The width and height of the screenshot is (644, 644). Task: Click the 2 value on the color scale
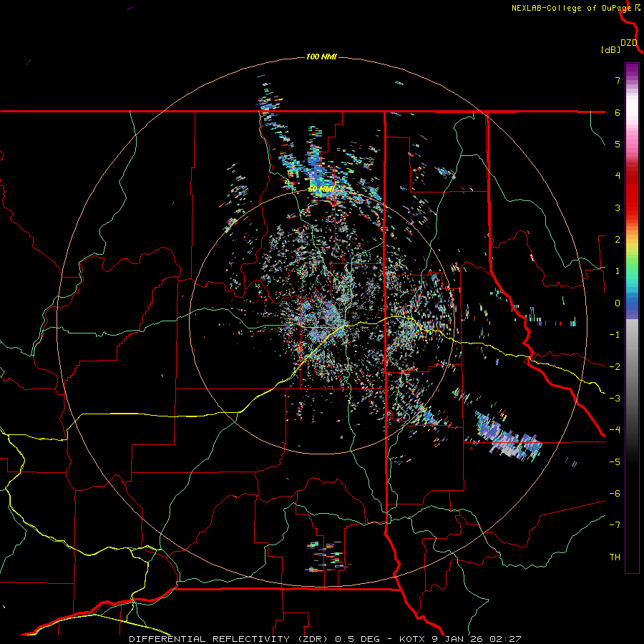pyautogui.click(x=618, y=240)
